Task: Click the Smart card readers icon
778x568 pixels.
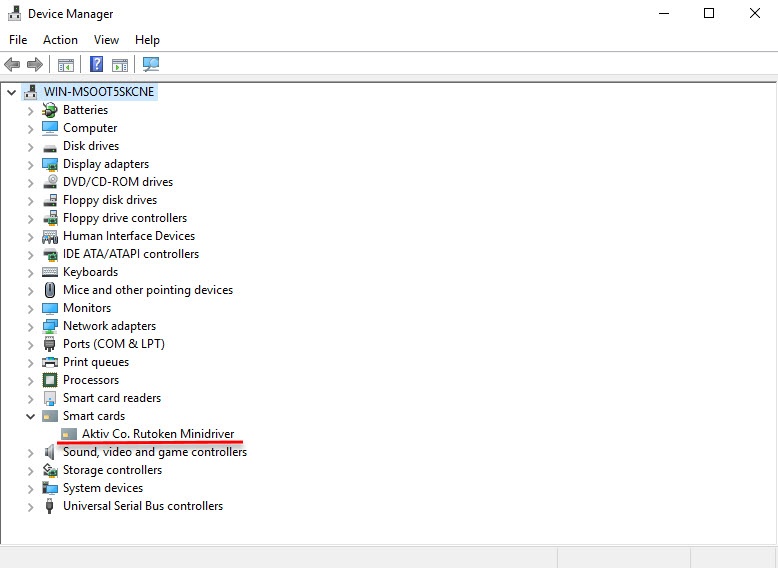Action: [x=50, y=398]
